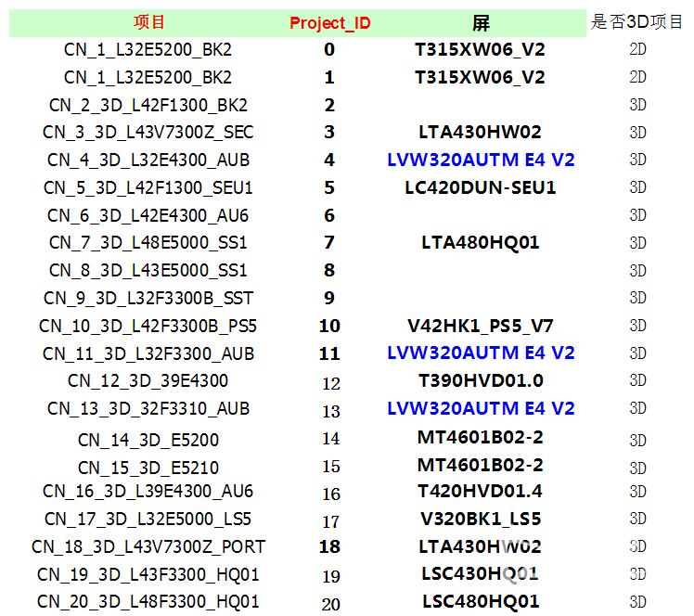Click cell CN_18_3D_L43V7300Z_PORT
Viewport: 694px width, 616px height.
coord(148,547)
